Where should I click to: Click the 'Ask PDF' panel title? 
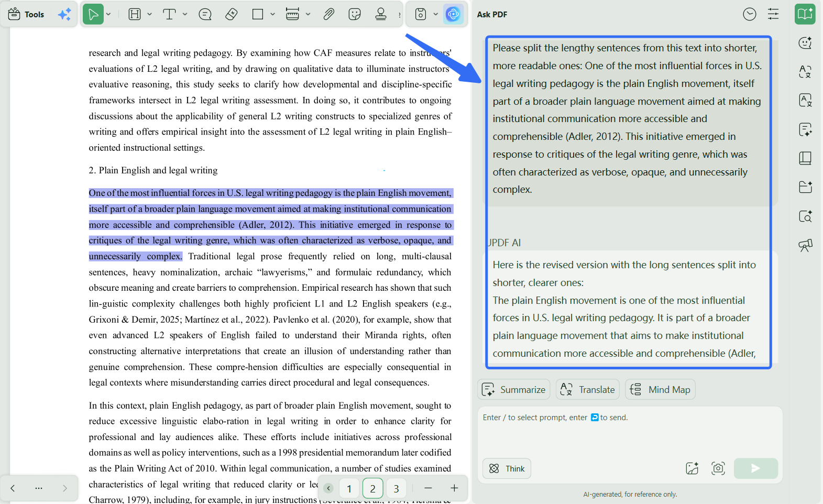point(492,14)
